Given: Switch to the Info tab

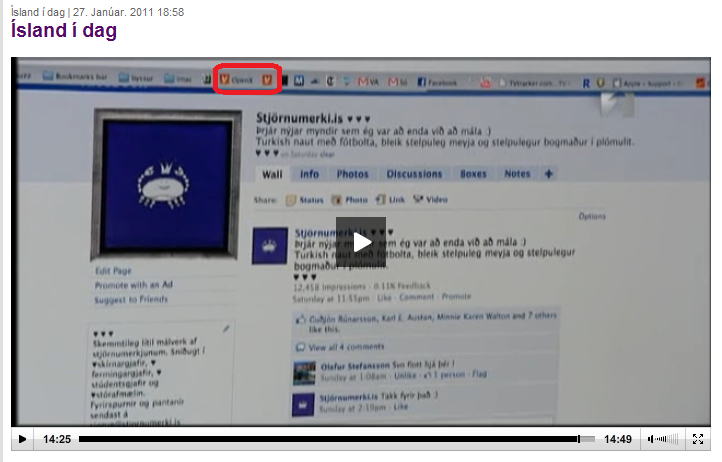Looking at the screenshot, I should [x=310, y=174].
